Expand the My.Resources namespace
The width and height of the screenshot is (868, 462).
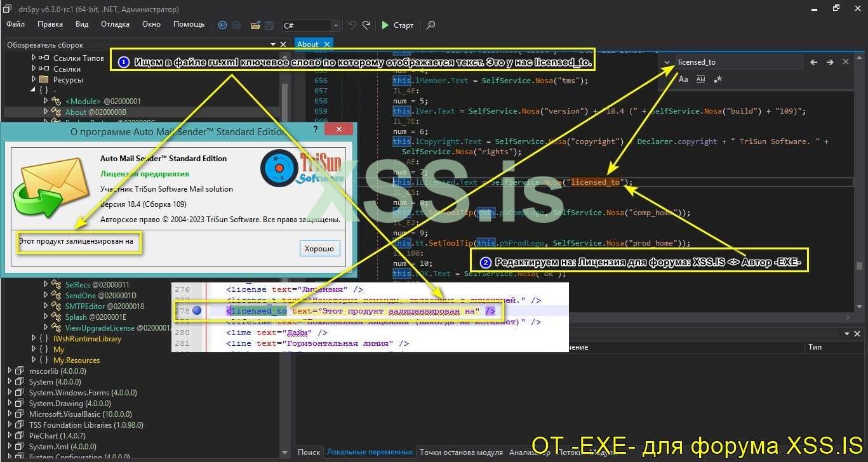pos(34,360)
